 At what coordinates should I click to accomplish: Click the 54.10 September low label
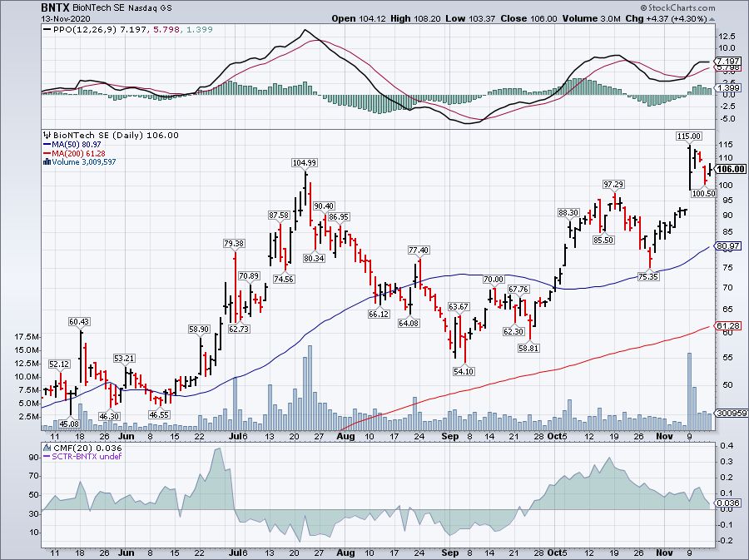[464, 371]
